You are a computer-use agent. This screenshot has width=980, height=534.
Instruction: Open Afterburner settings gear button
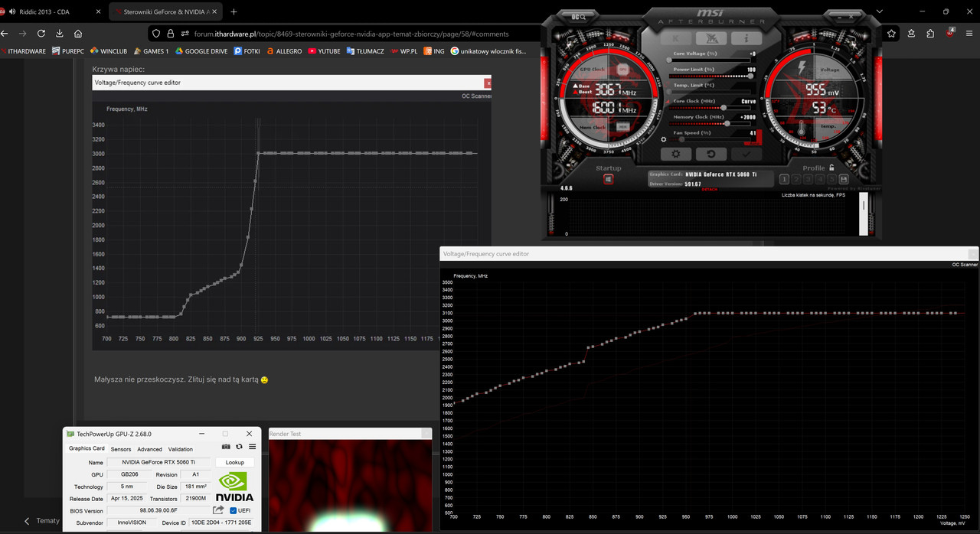676,154
